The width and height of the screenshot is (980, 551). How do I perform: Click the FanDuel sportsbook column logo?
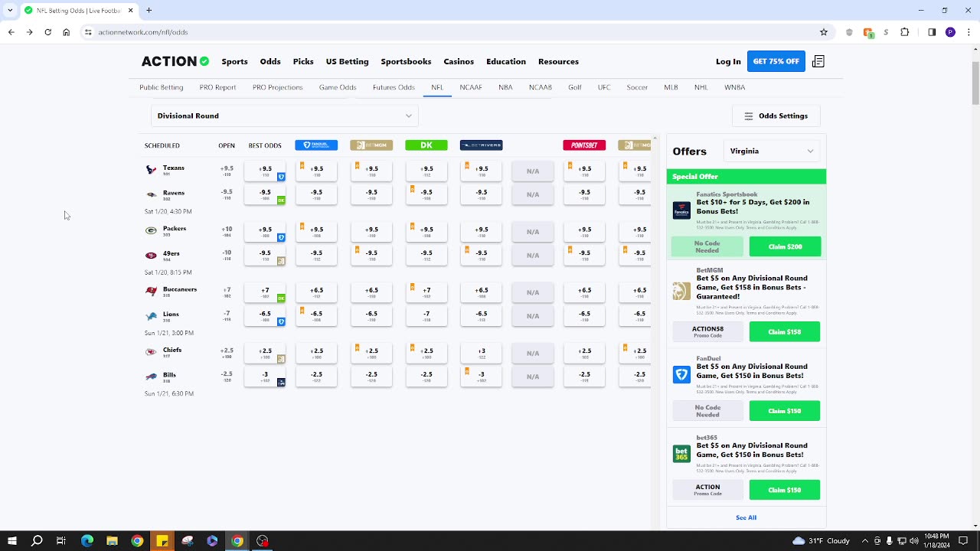(x=316, y=145)
